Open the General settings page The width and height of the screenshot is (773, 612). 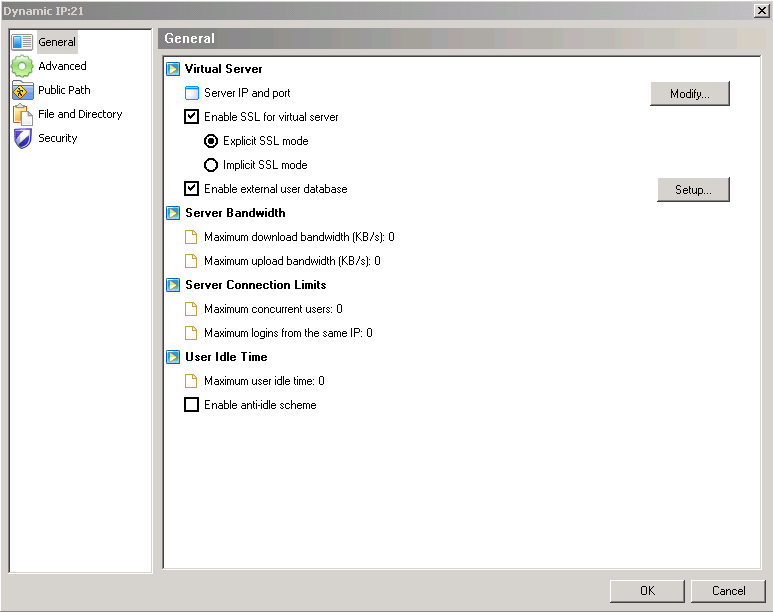(57, 42)
